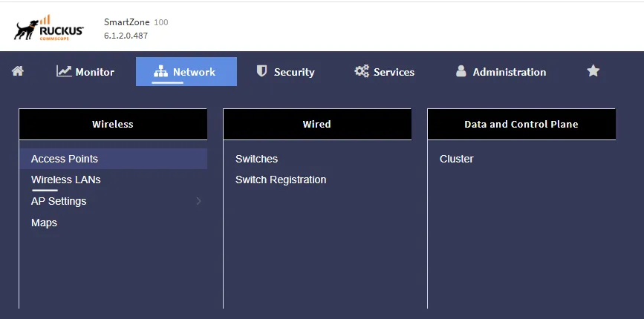Click the Network topology icon

(x=160, y=72)
